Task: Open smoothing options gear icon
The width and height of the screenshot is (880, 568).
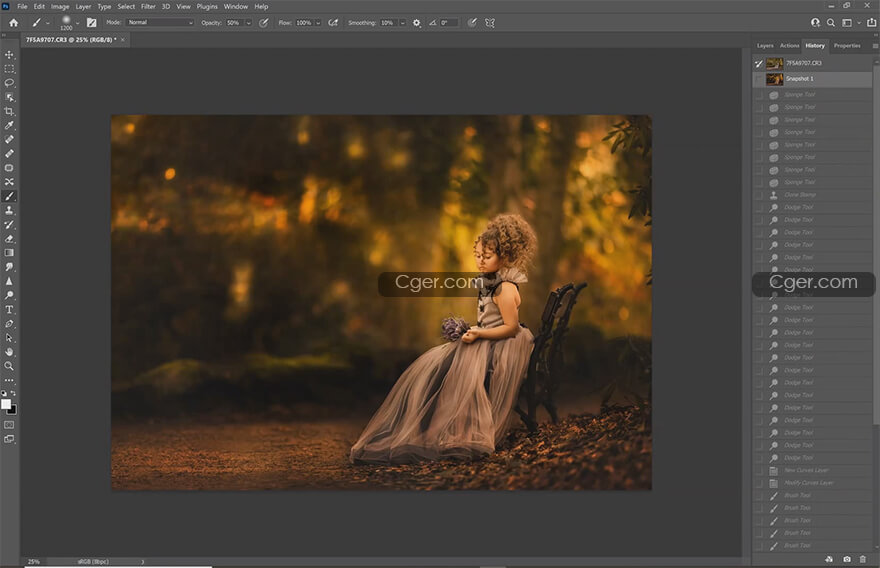Action: pyautogui.click(x=416, y=23)
